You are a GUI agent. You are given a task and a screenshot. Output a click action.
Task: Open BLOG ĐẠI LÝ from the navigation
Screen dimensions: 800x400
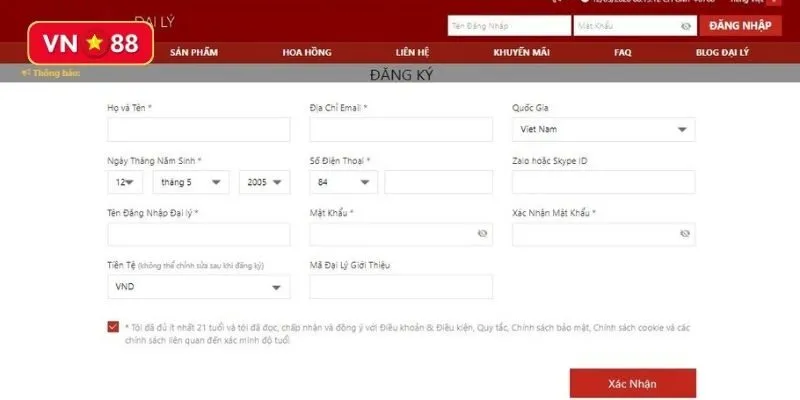[722, 53]
